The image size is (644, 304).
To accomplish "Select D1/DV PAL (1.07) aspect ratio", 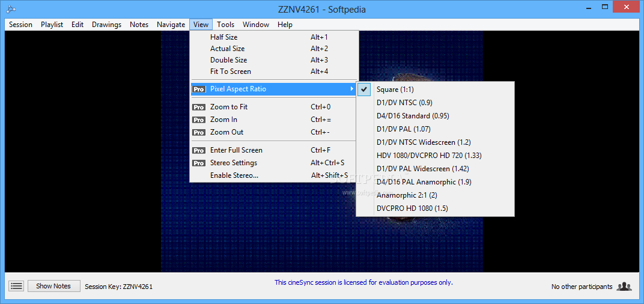I will 435,129.
